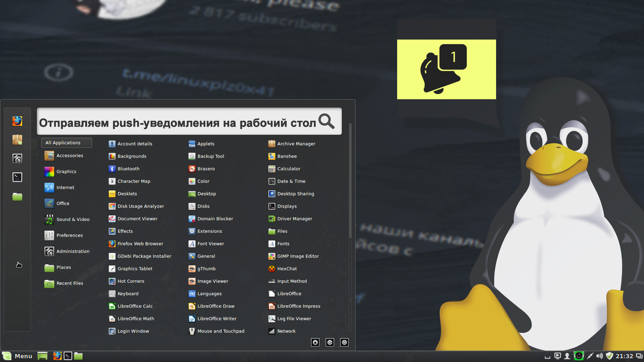Screen dimensions: 644x362
Task: Open Banshee media player
Action: [286, 156]
